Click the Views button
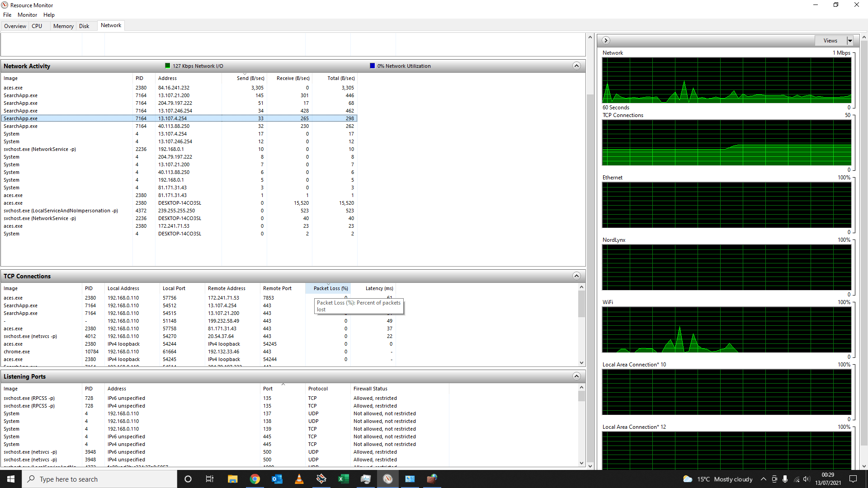The height and width of the screenshot is (488, 868). [x=830, y=41]
